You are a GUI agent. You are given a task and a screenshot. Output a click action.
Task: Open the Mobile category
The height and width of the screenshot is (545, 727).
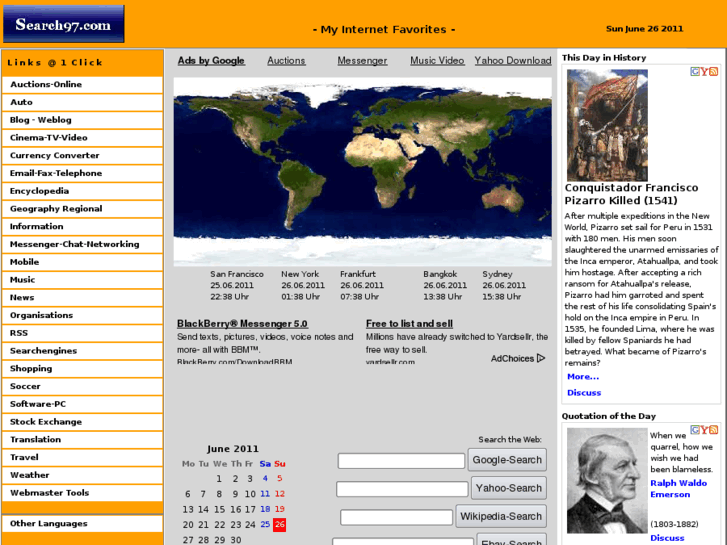point(83,262)
